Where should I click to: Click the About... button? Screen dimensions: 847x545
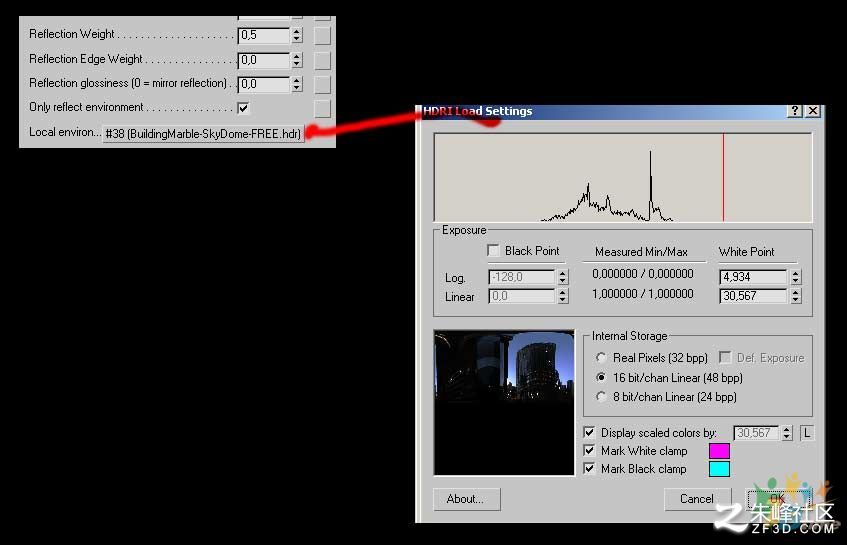coord(467,499)
